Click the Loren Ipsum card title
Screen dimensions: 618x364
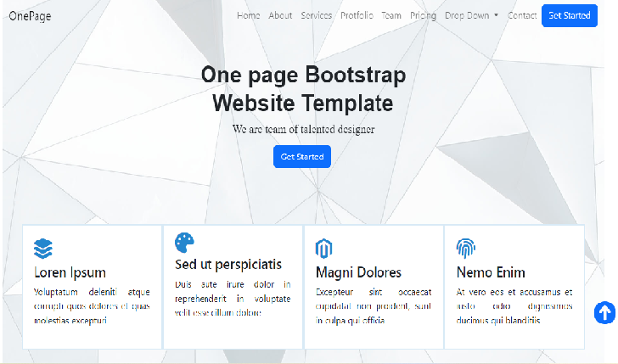click(70, 272)
